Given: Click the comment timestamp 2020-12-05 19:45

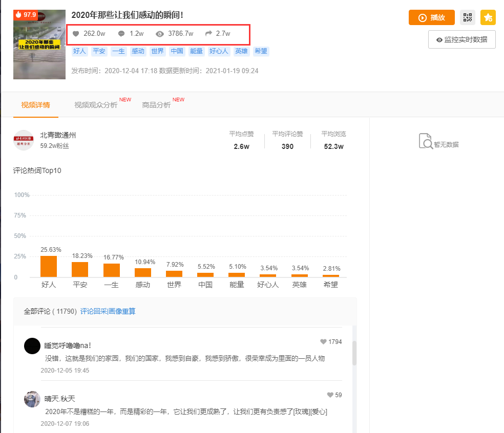Looking at the screenshot, I should click(65, 371).
